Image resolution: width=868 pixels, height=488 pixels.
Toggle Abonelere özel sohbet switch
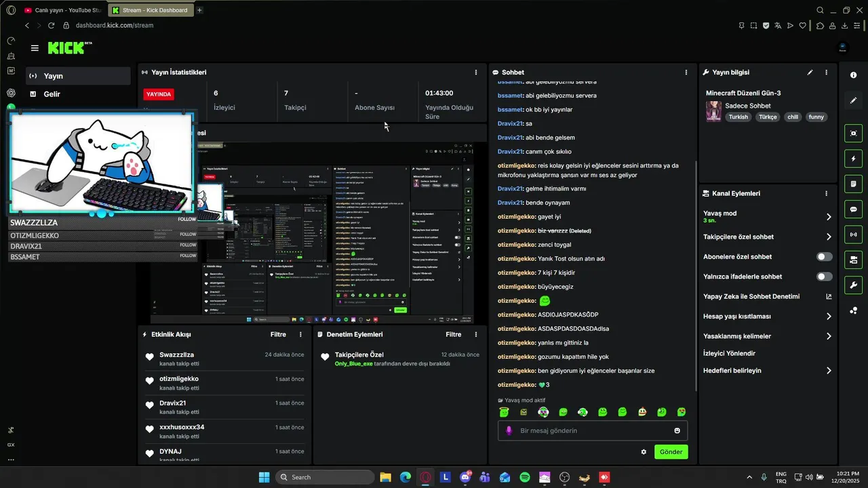825,257
